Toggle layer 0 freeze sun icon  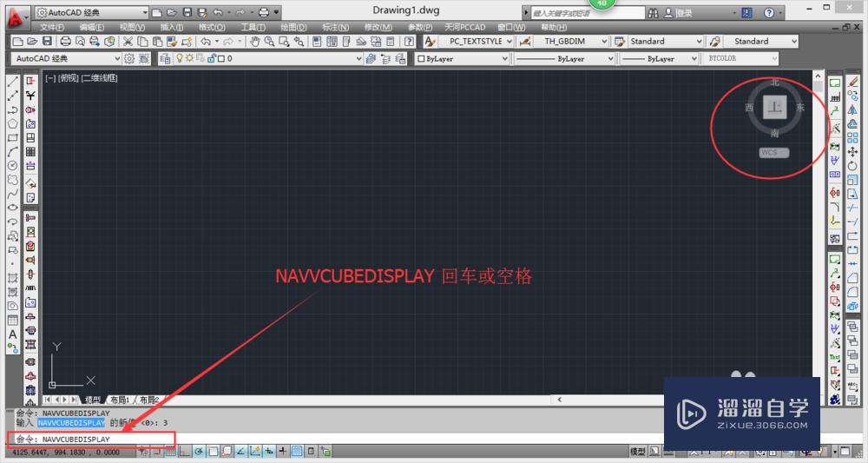tap(190, 58)
